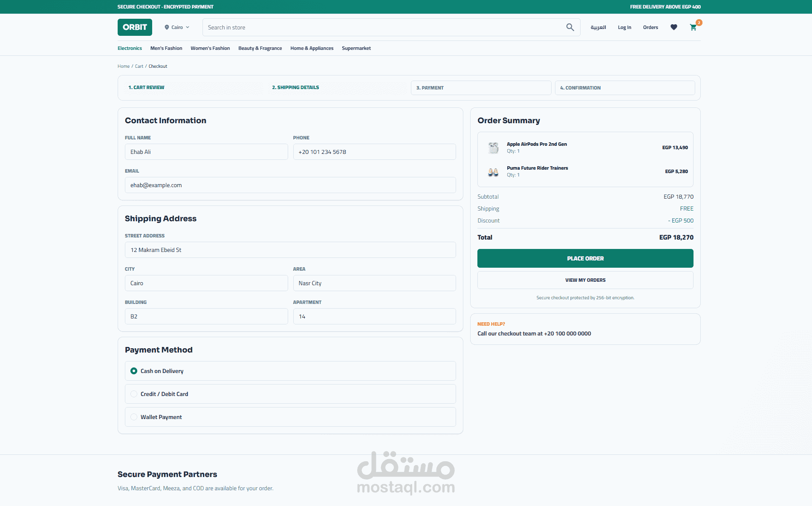Viewport: 812px width, 506px height.
Task: Click the price EGP 13,490
Action: pos(675,147)
